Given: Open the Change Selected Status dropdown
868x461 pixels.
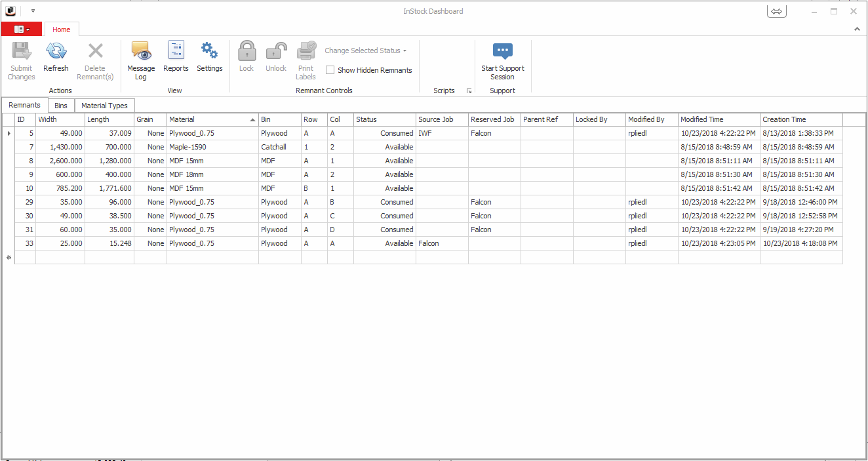Looking at the screenshot, I should pyautogui.click(x=365, y=50).
